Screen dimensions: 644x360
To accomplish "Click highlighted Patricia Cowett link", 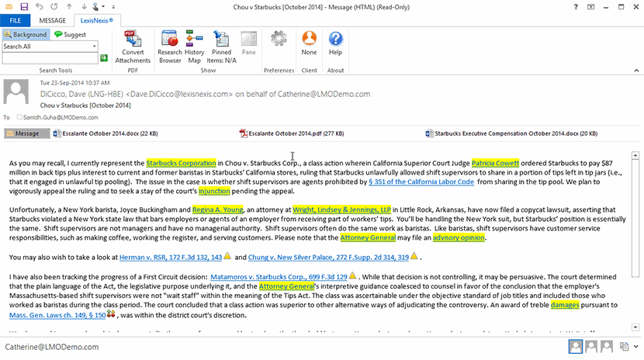I will pyautogui.click(x=495, y=163).
